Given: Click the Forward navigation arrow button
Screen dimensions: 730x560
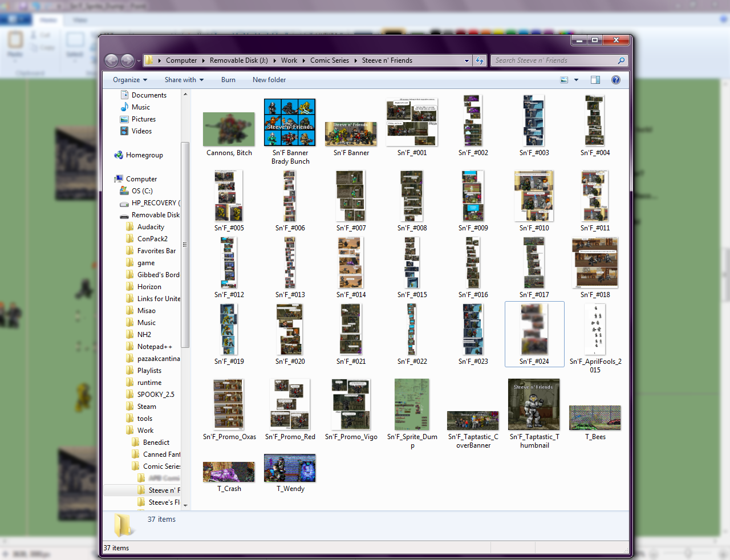Looking at the screenshot, I should (x=127, y=60).
